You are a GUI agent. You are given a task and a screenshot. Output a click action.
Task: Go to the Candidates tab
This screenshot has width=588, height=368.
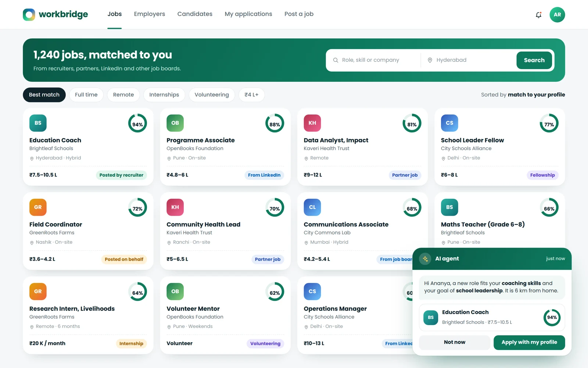tap(195, 14)
